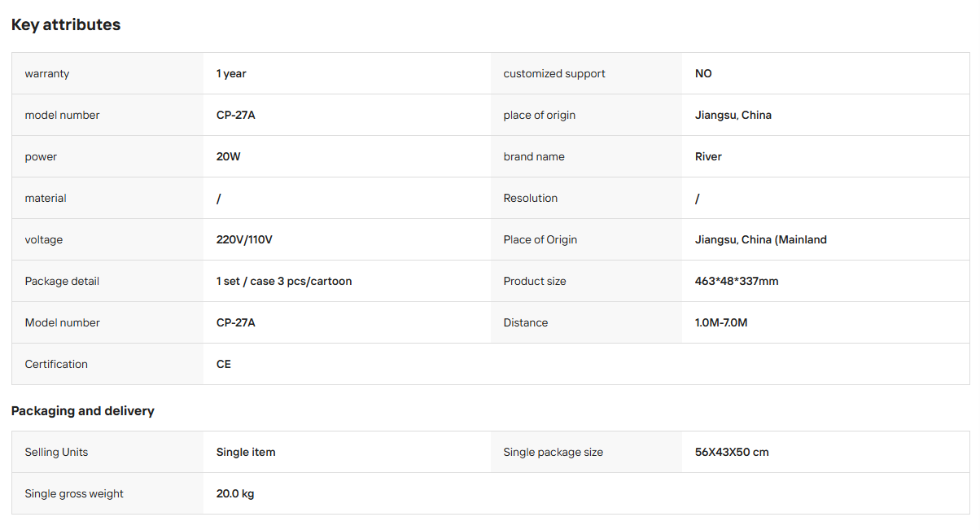
Task: Select the "customized support" label
Action: pyautogui.click(x=554, y=74)
